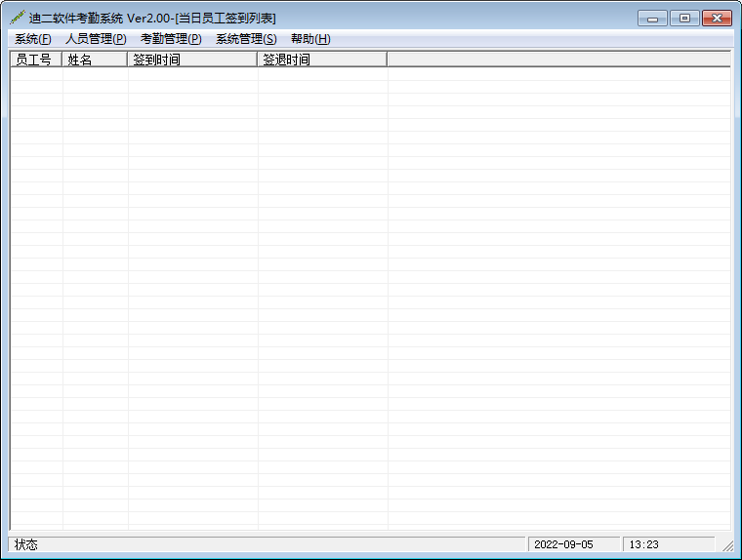Viewport: 742px width, 560px height.
Task: Maximize the attendance system window
Action: tap(684, 19)
